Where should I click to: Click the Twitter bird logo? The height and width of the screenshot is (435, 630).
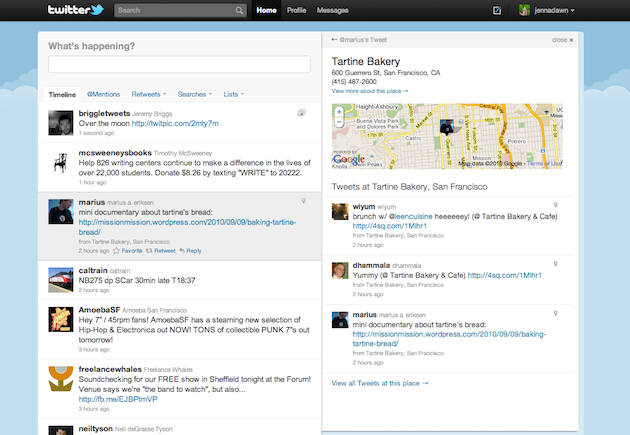point(75,11)
